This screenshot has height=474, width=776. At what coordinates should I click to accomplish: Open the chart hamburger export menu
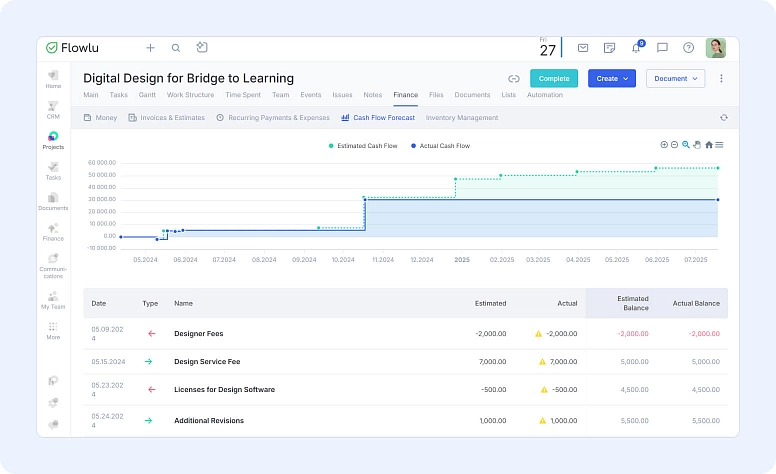coord(720,145)
